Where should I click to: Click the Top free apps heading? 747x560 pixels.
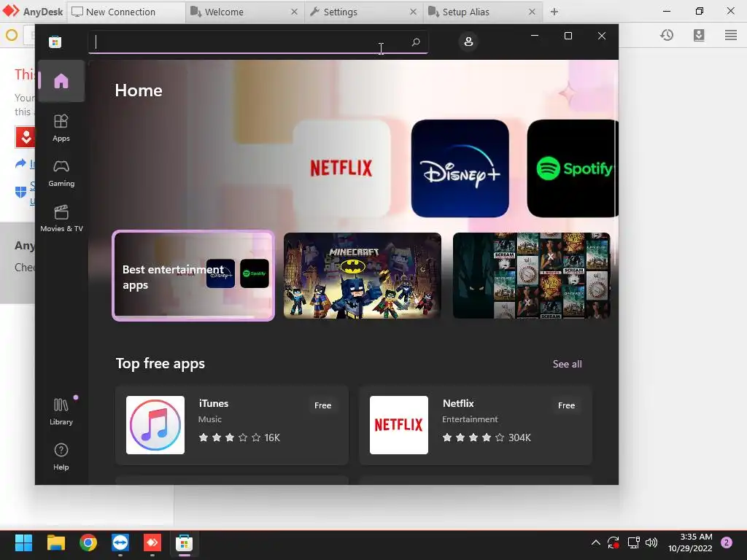coord(160,364)
